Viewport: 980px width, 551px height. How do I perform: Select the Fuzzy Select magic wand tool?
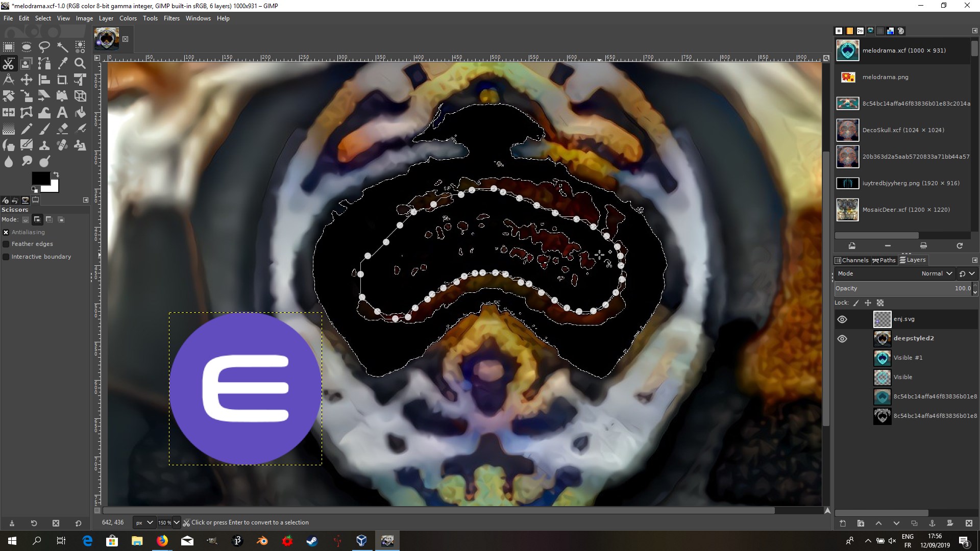pos(62,47)
